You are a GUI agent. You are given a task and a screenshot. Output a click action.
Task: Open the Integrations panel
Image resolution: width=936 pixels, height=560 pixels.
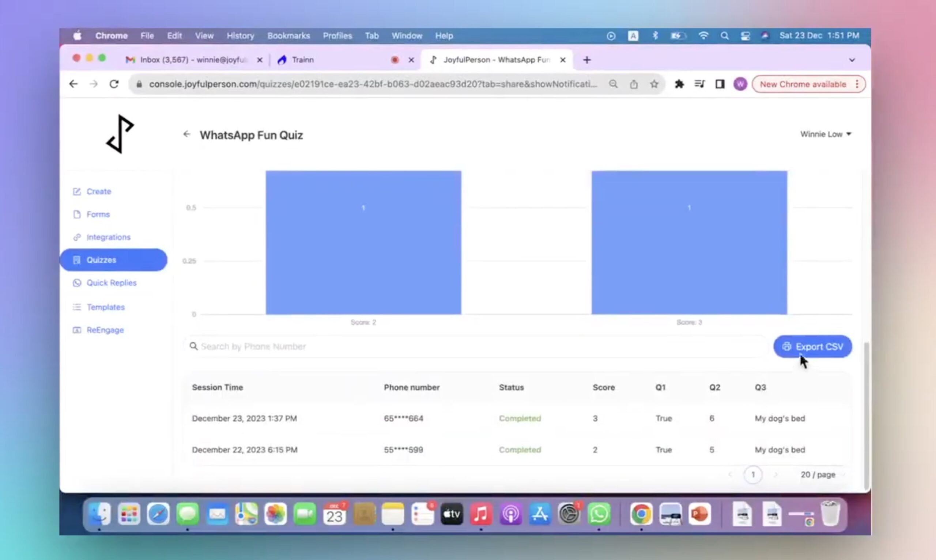(108, 237)
